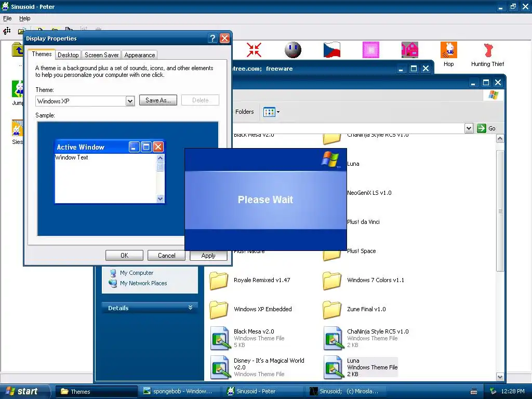The height and width of the screenshot is (399, 532).
Task: Switch to the Desktop tab
Action: pos(68,55)
